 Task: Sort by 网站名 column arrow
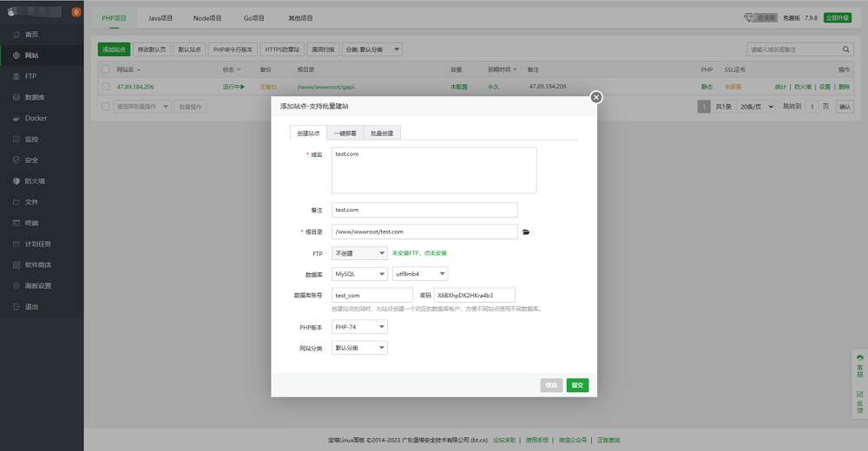click(138, 69)
